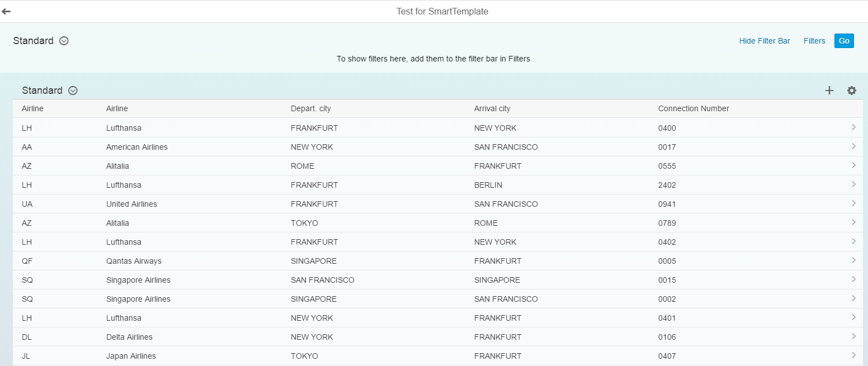Open the Filters dialog
The width and height of the screenshot is (868, 366).
pyautogui.click(x=814, y=41)
